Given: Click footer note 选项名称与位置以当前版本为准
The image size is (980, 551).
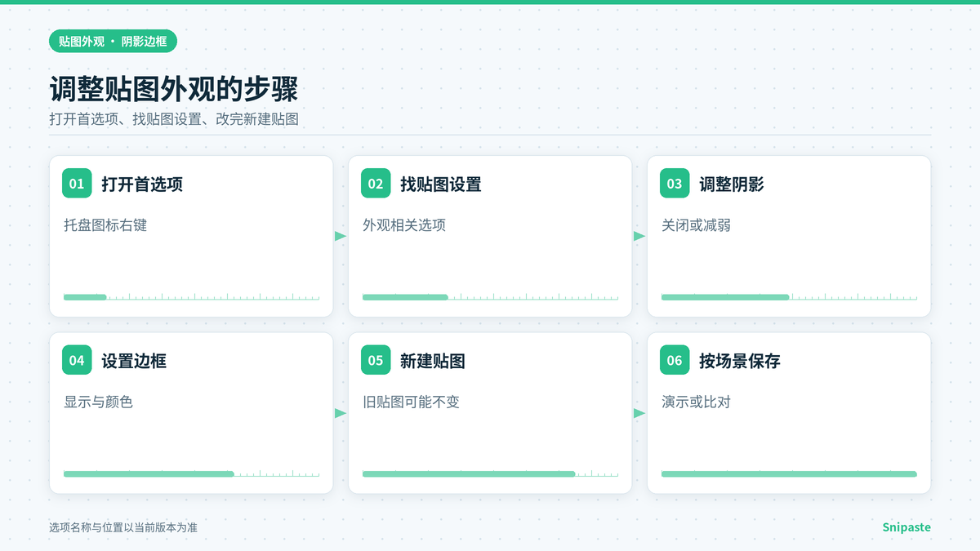Looking at the screenshot, I should pyautogui.click(x=123, y=527).
